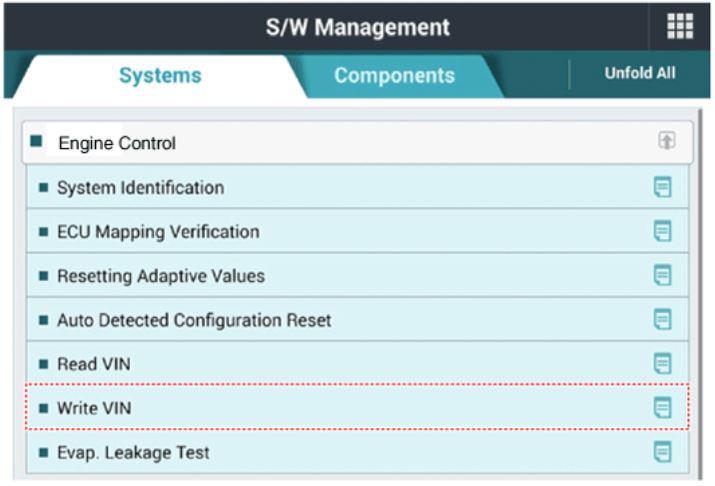Switch to the Components tab
The height and width of the screenshot is (486, 715).
pos(394,75)
